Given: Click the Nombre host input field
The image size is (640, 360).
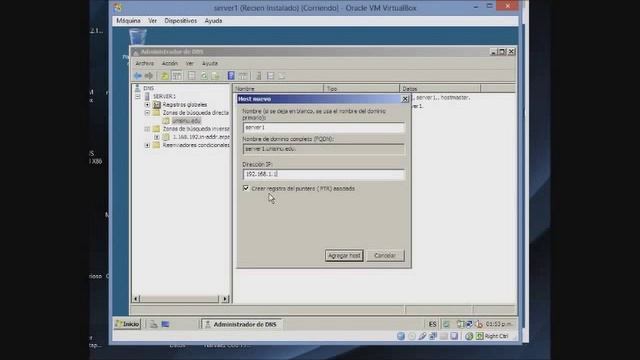Looking at the screenshot, I should (x=323, y=127).
